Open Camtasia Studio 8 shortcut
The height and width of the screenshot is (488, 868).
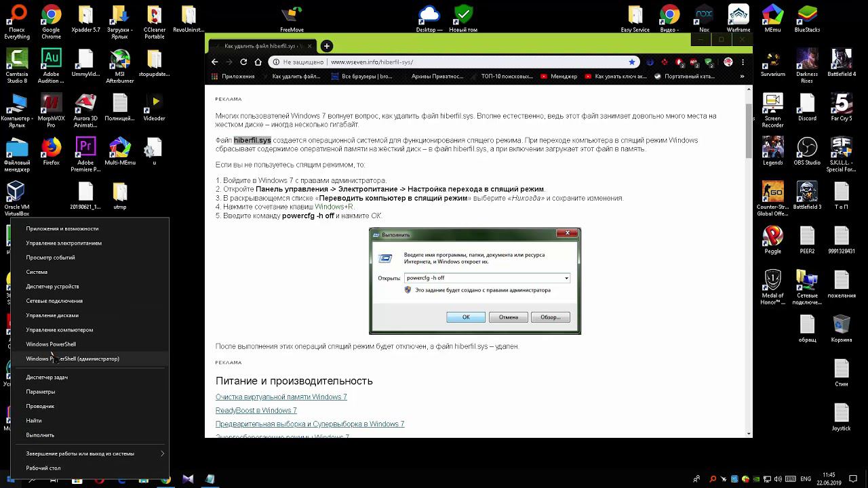(x=17, y=66)
